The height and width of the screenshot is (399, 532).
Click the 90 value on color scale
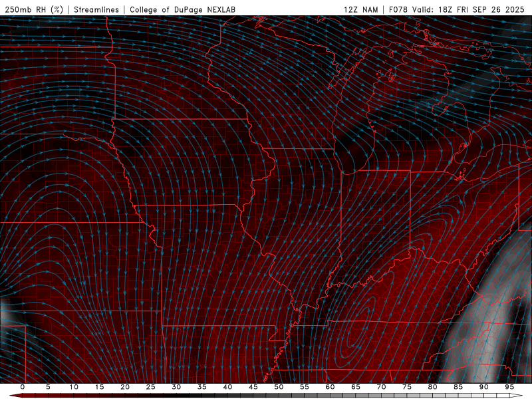[x=483, y=387]
